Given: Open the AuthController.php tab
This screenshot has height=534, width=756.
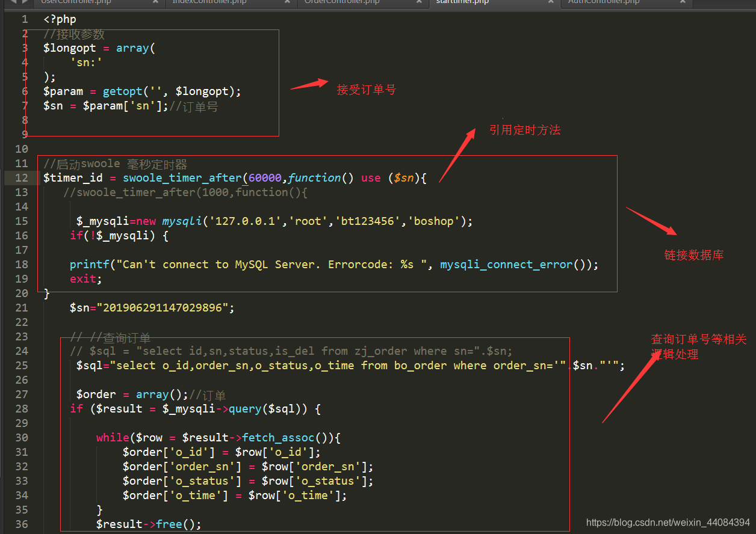Looking at the screenshot, I should [x=603, y=3].
